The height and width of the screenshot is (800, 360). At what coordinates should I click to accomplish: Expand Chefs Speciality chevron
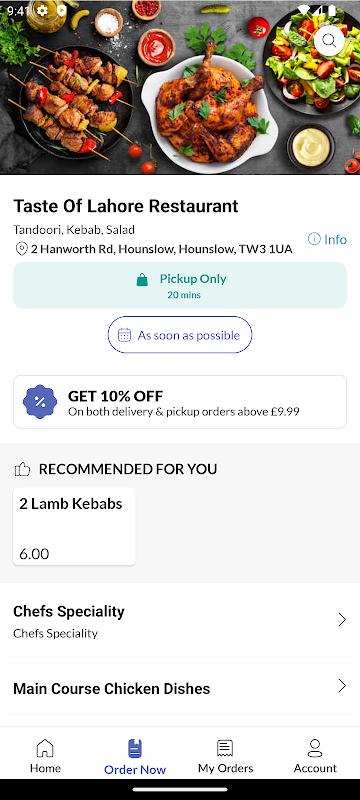[x=342, y=620]
